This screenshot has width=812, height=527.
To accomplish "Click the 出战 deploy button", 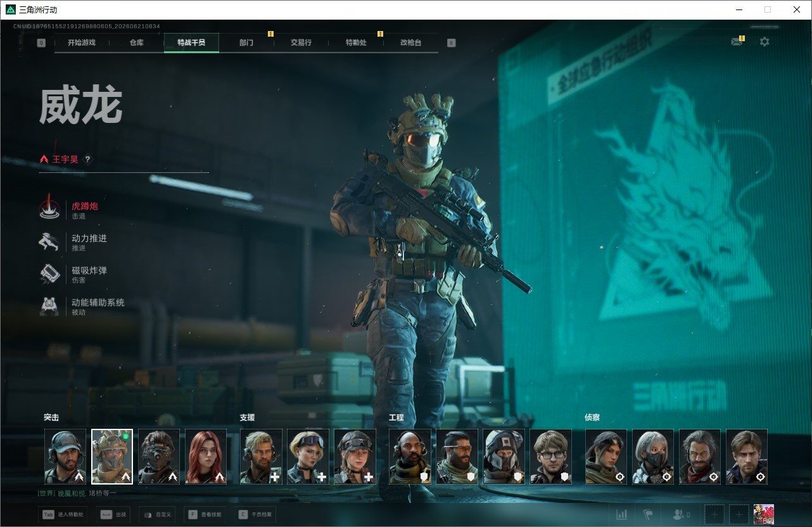I will (x=114, y=515).
